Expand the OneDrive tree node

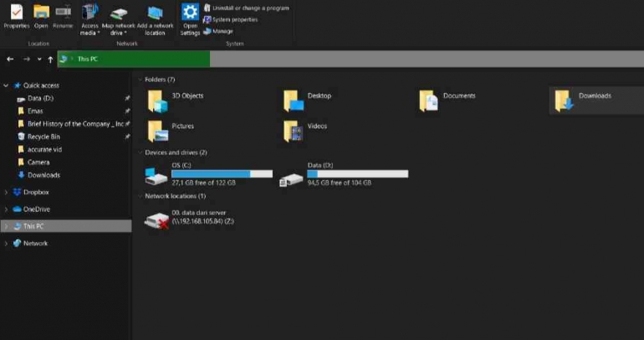6,209
